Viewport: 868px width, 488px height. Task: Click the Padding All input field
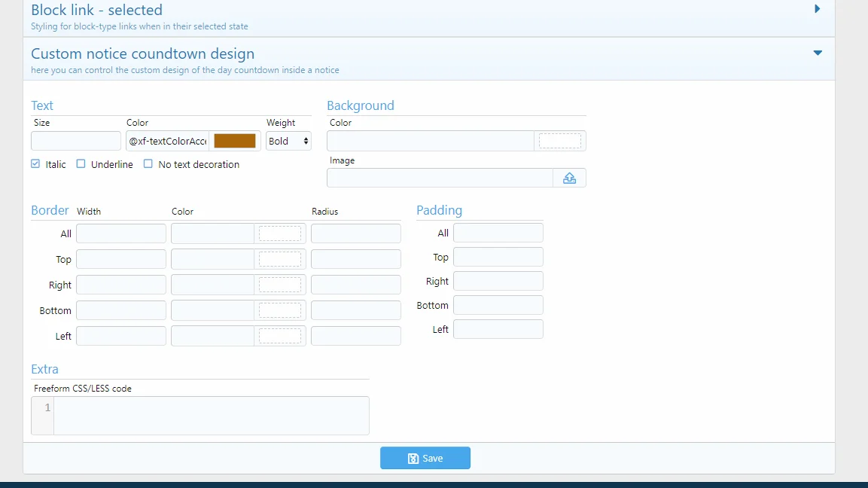[x=498, y=233]
